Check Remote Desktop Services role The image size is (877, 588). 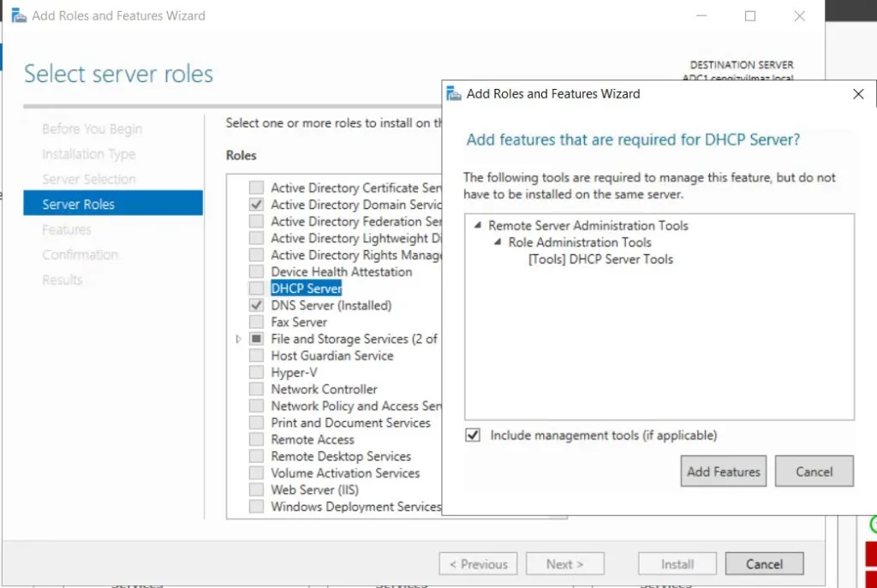pyautogui.click(x=256, y=456)
